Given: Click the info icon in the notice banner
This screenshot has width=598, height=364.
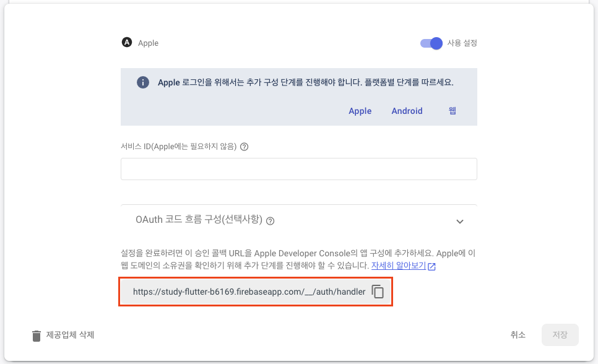Looking at the screenshot, I should pos(143,82).
